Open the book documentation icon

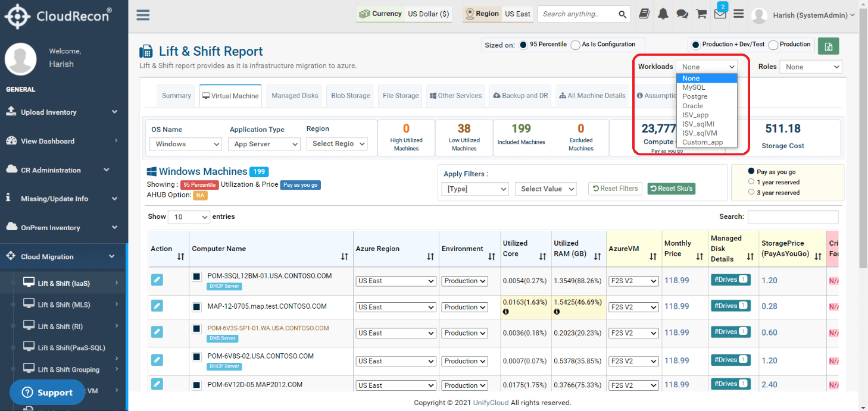[644, 14]
